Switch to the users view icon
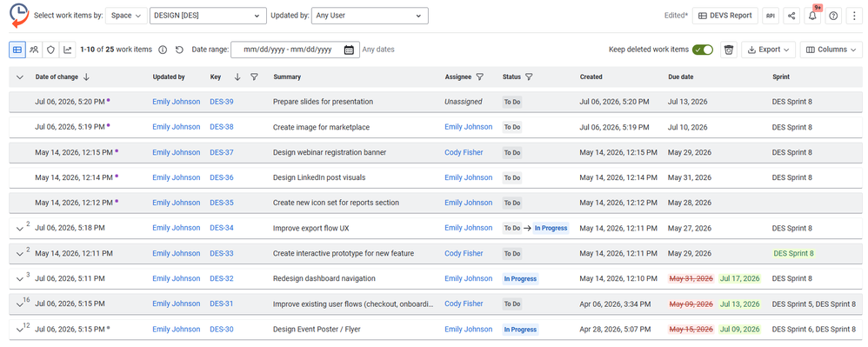Screen dimensions: 868x347 (34, 50)
